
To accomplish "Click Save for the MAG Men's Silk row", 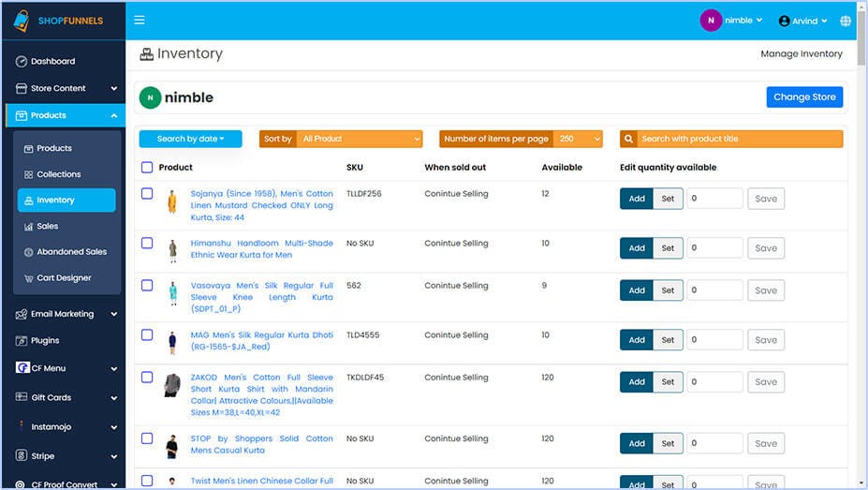I will click(x=766, y=340).
